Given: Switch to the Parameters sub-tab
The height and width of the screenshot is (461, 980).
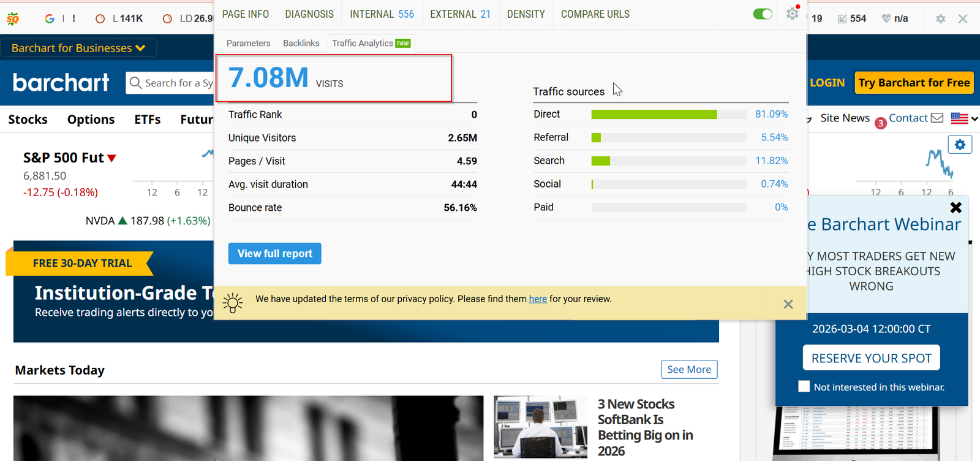Looking at the screenshot, I should [x=248, y=43].
